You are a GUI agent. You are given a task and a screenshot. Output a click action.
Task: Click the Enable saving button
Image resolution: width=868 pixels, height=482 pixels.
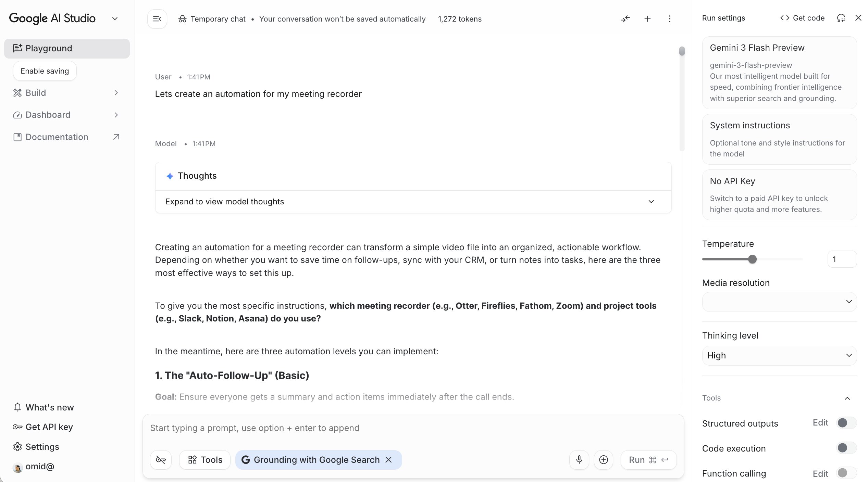click(45, 71)
